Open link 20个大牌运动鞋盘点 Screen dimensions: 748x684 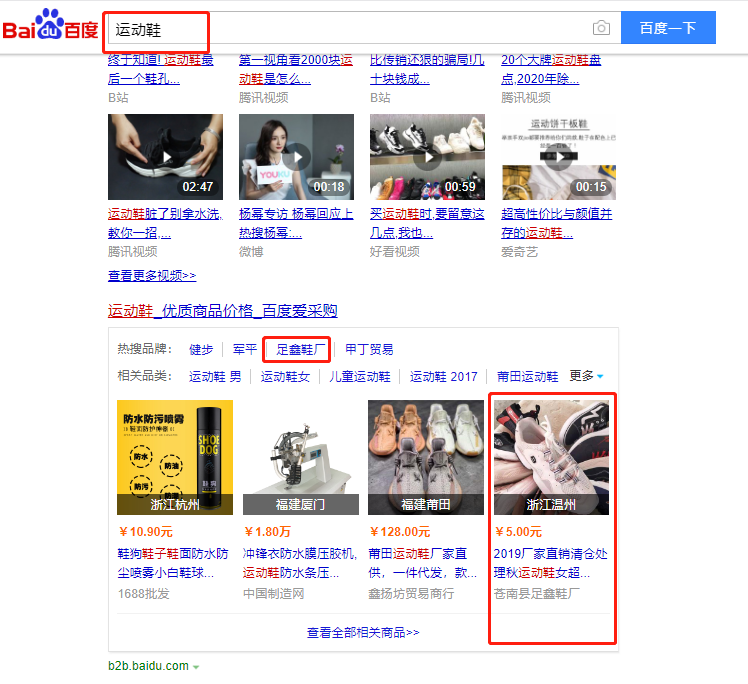(551, 69)
